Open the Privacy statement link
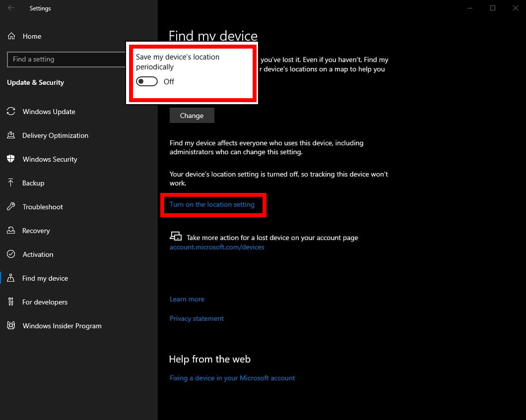This screenshot has width=526, height=420. click(x=197, y=318)
